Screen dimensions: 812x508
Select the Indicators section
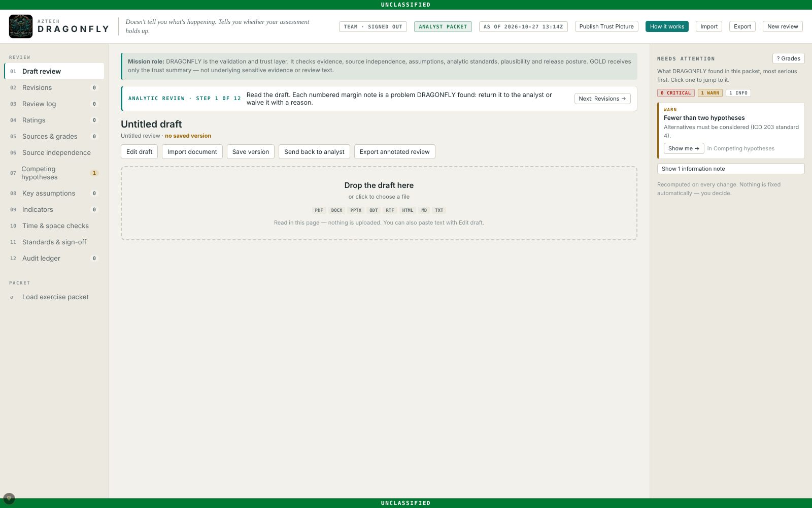point(54,209)
